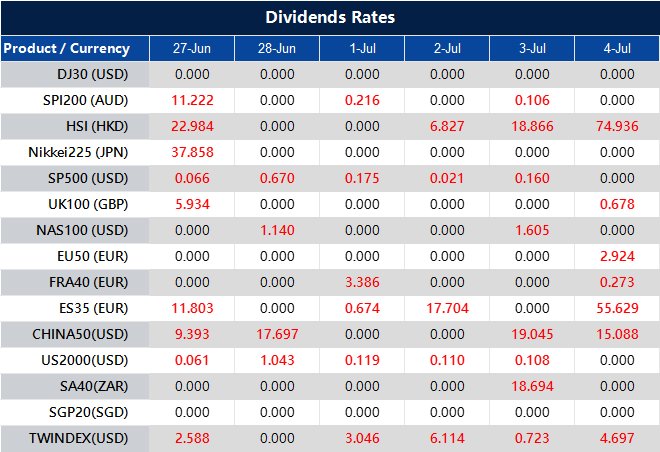Image resolution: width=660 pixels, height=452 pixels.
Task: Click the 1-Jul column header
Action: pyautogui.click(x=361, y=48)
